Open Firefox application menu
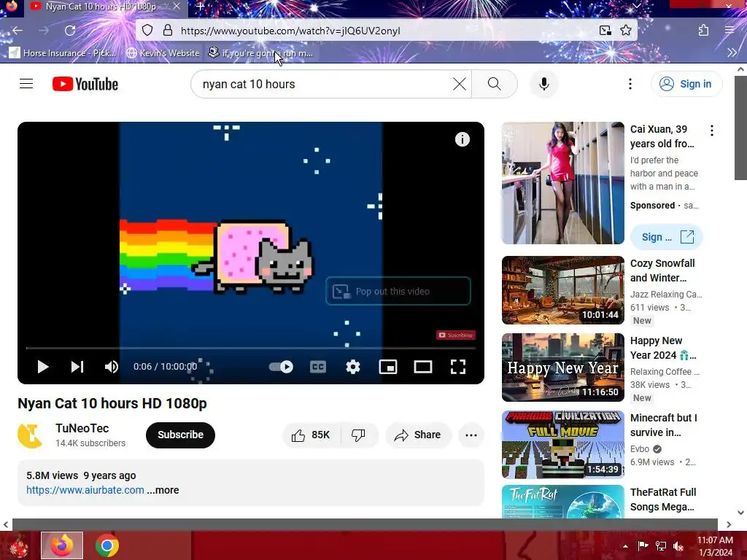 729,31
